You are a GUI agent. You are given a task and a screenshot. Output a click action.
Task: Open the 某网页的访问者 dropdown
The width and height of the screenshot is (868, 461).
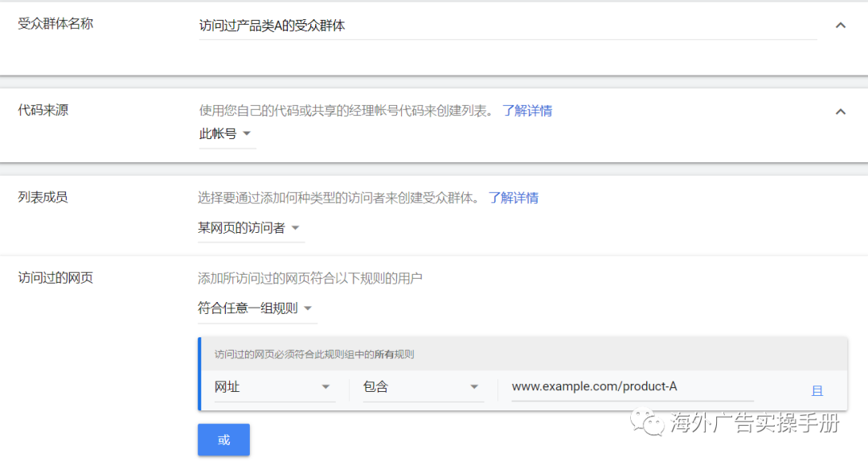[x=251, y=228]
